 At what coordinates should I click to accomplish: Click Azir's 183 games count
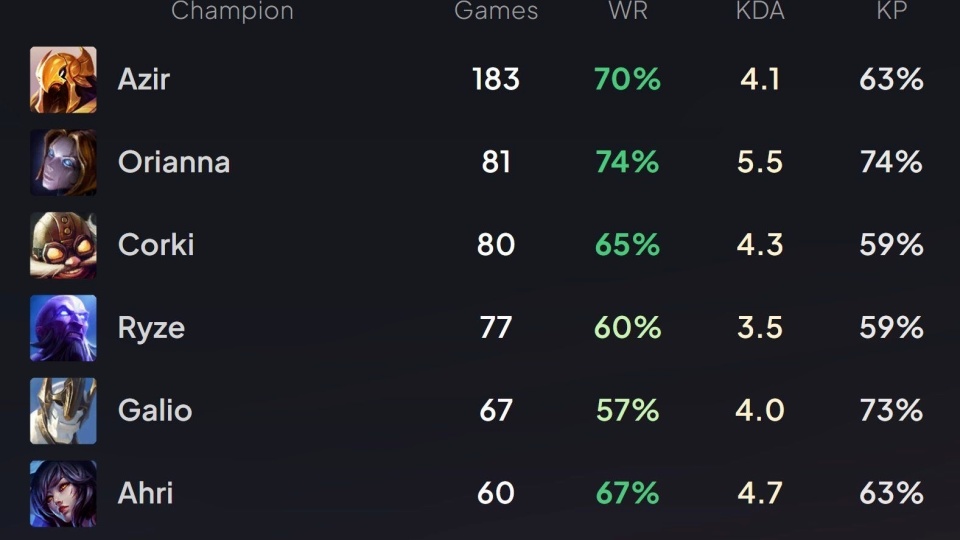click(496, 80)
